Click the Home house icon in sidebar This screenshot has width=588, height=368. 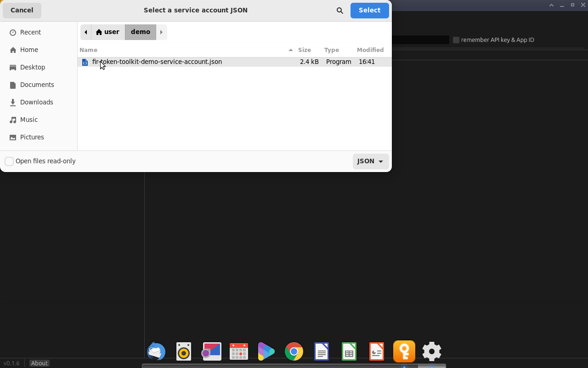pos(13,50)
